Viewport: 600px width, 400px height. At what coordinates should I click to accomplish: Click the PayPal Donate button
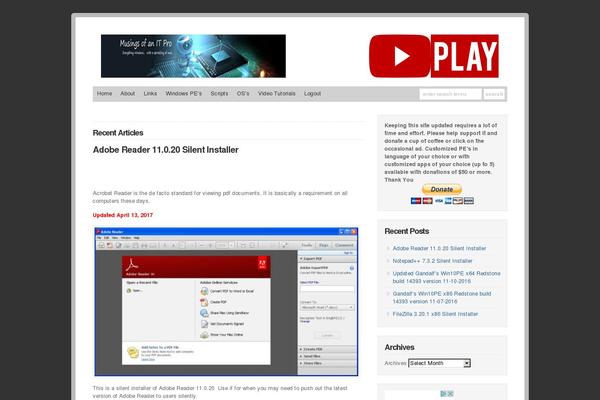(442, 189)
